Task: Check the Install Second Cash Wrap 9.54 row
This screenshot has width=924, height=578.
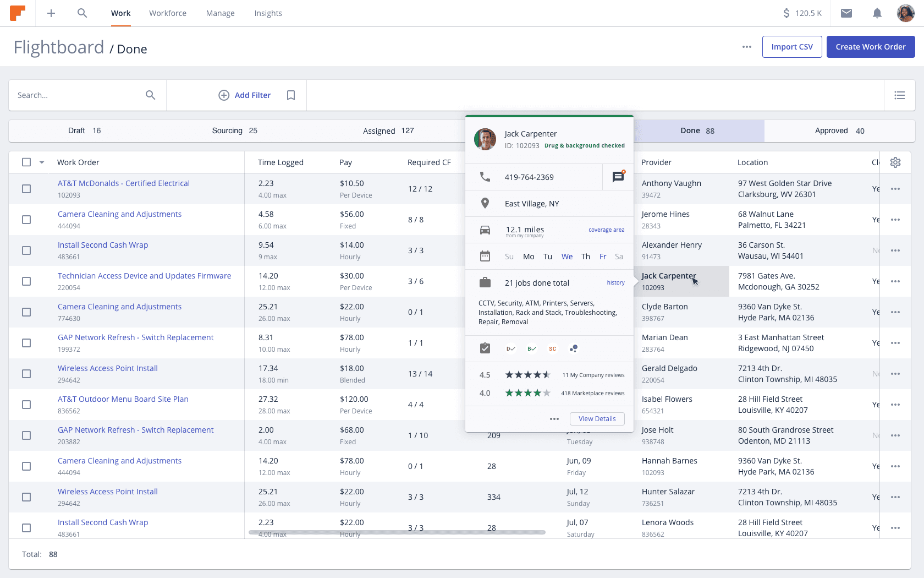Action: [26, 250]
